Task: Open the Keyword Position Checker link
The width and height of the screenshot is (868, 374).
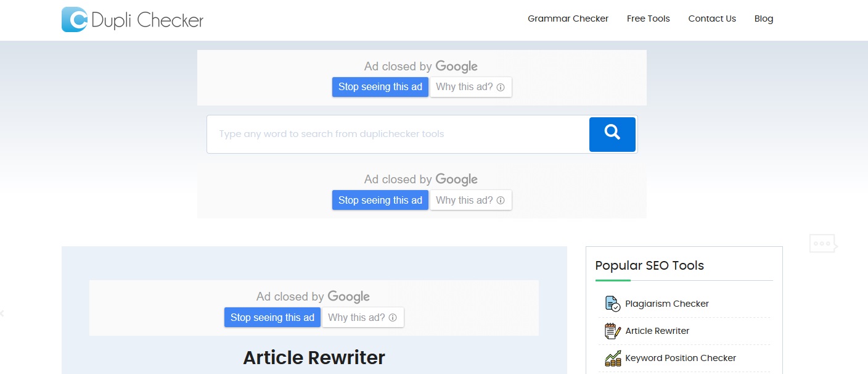Action: [x=681, y=358]
